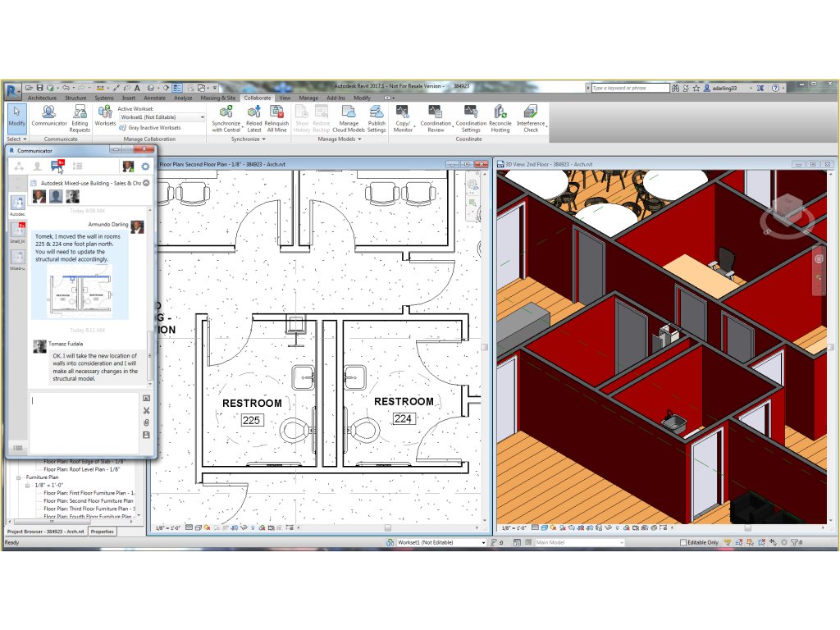Image resolution: width=840 pixels, height=630 pixels.
Task: Open Coordination Settings
Action: pos(471,118)
